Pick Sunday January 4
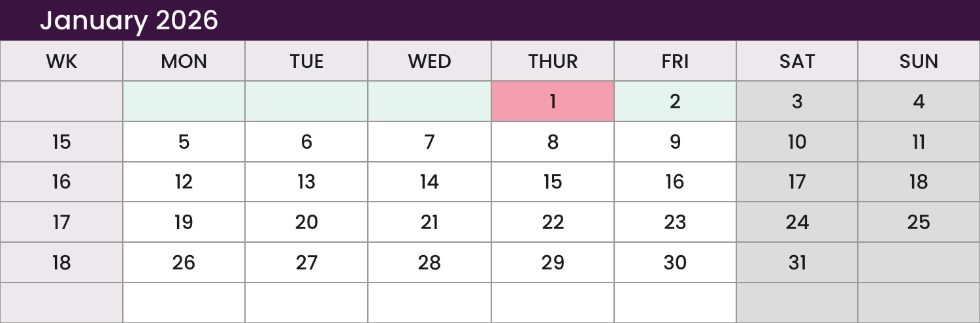 click(919, 101)
